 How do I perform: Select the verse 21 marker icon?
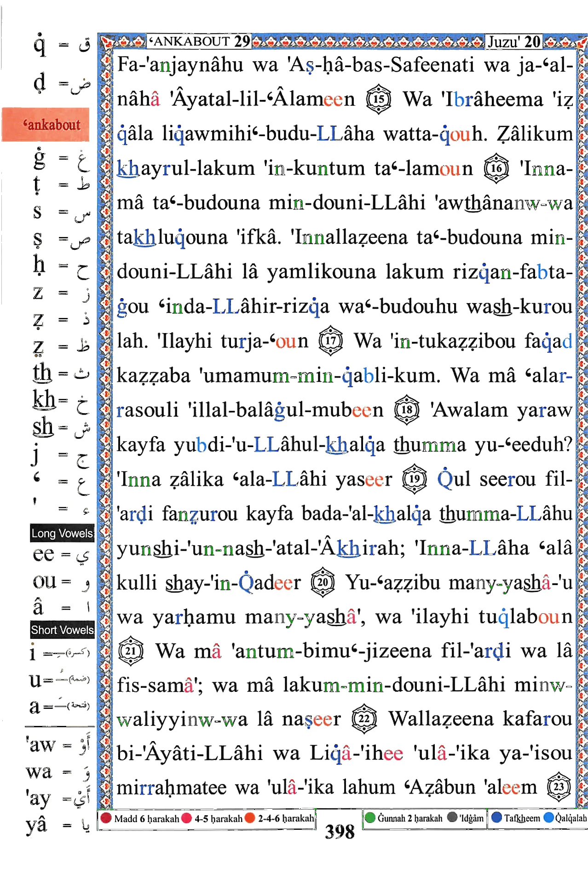click(131, 651)
